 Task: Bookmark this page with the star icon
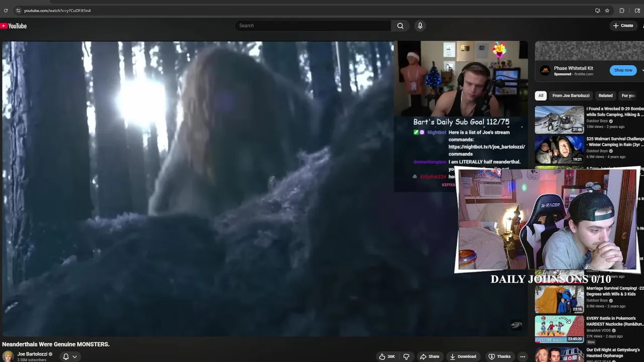click(607, 11)
